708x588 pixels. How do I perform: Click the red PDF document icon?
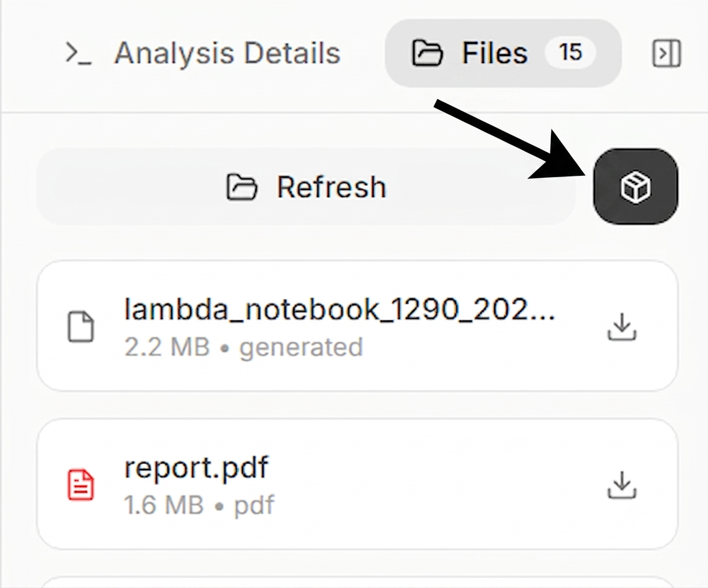(x=81, y=485)
